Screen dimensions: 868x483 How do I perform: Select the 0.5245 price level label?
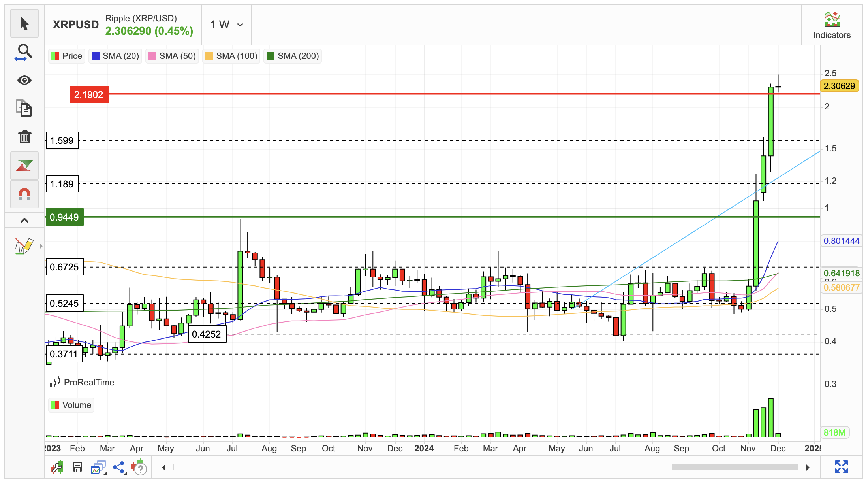pyautogui.click(x=65, y=303)
